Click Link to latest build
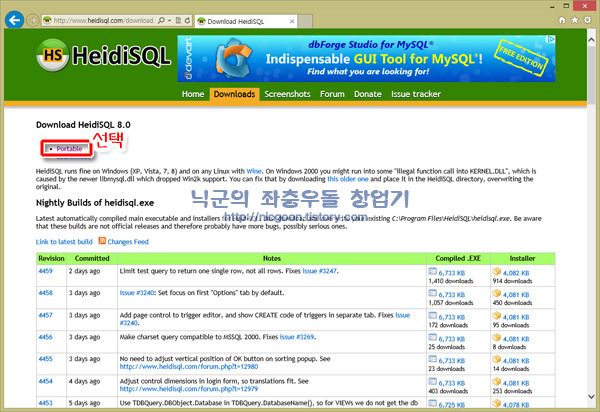 coord(64,242)
